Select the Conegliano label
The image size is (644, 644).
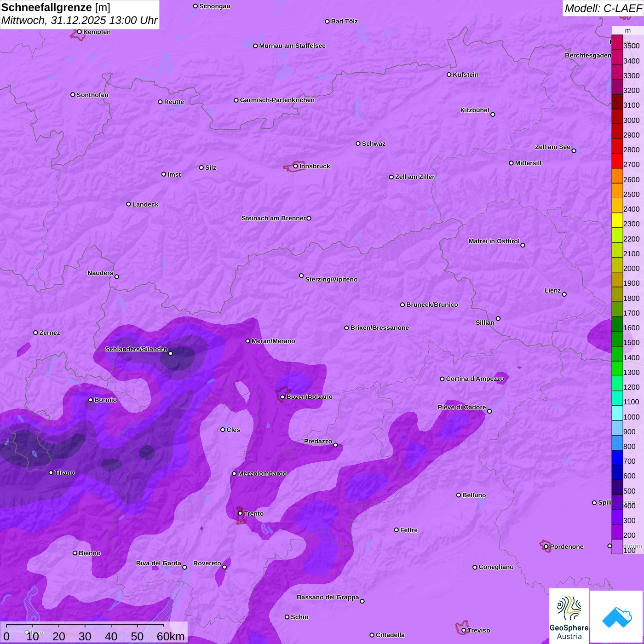tap(496, 567)
